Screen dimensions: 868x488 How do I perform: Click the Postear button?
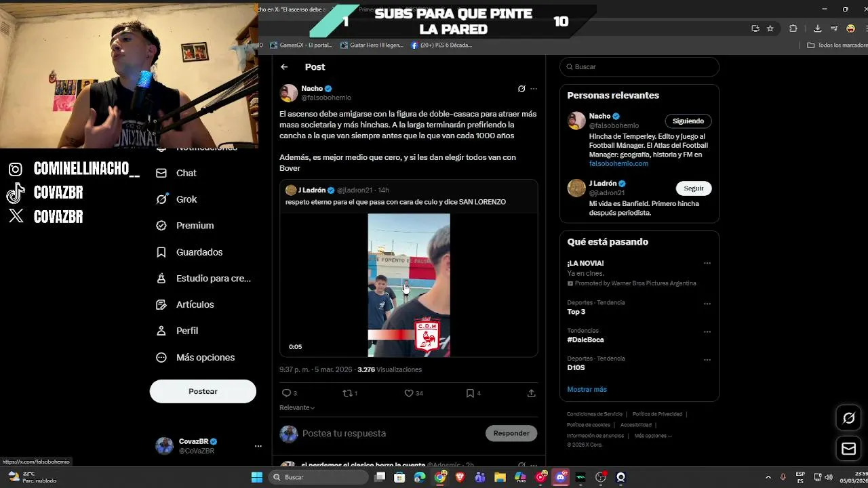pos(203,391)
